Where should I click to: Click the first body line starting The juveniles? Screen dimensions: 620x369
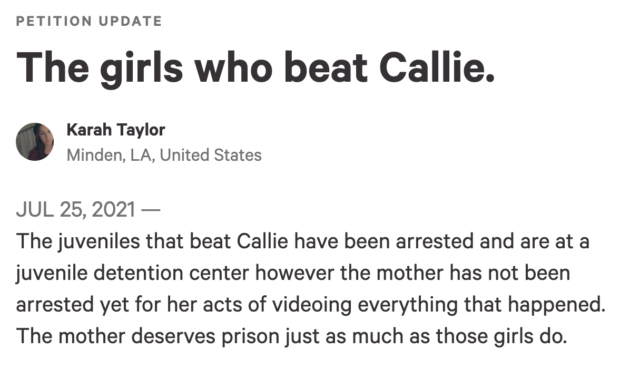click(303, 242)
